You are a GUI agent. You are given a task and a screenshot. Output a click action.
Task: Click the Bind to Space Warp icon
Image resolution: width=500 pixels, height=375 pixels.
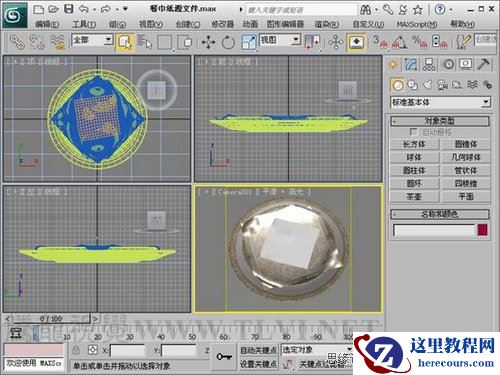[x=57, y=42]
